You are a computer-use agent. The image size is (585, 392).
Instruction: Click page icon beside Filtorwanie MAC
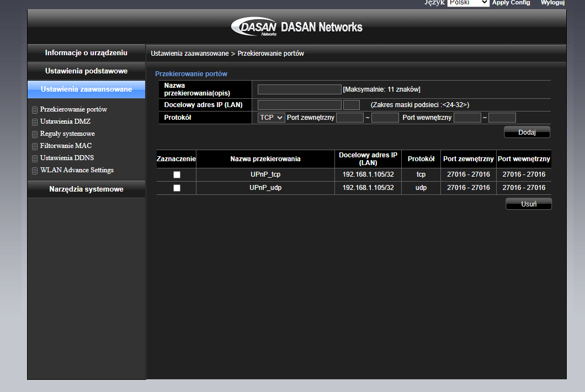click(35, 146)
